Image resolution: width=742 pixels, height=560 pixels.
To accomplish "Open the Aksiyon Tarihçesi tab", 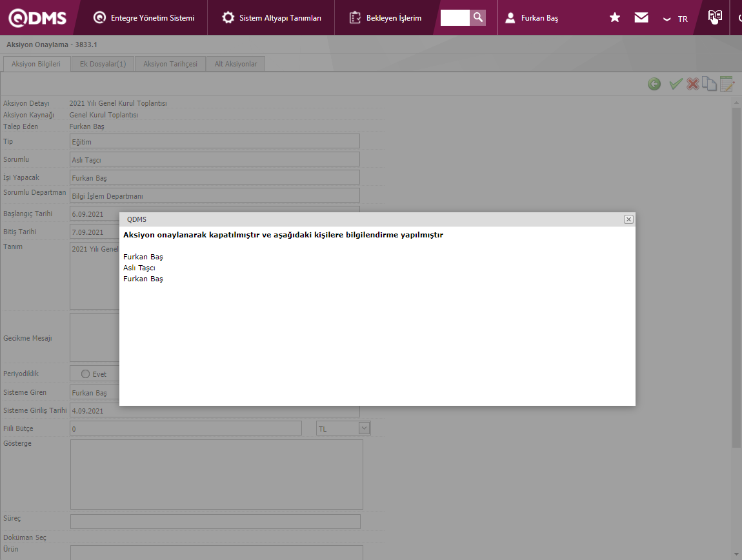I will (170, 64).
